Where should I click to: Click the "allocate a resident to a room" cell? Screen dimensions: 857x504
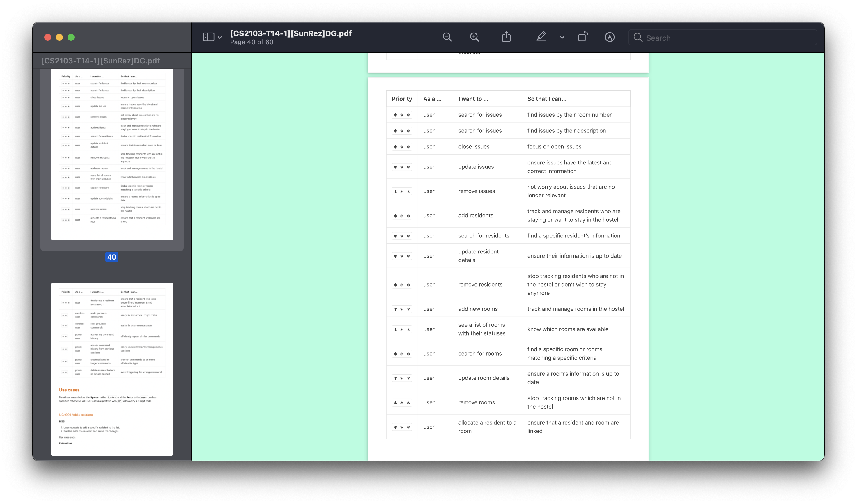click(487, 427)
